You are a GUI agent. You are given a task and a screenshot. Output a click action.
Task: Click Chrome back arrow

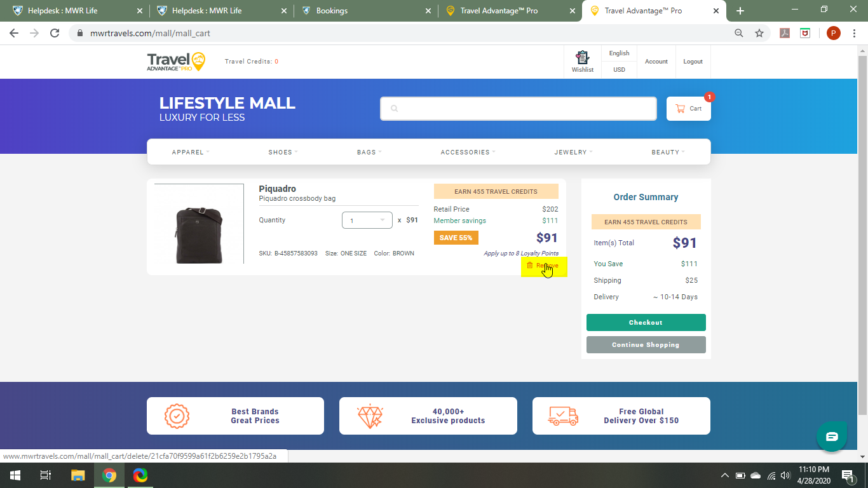pyautogui.click(x=14, y=33)
